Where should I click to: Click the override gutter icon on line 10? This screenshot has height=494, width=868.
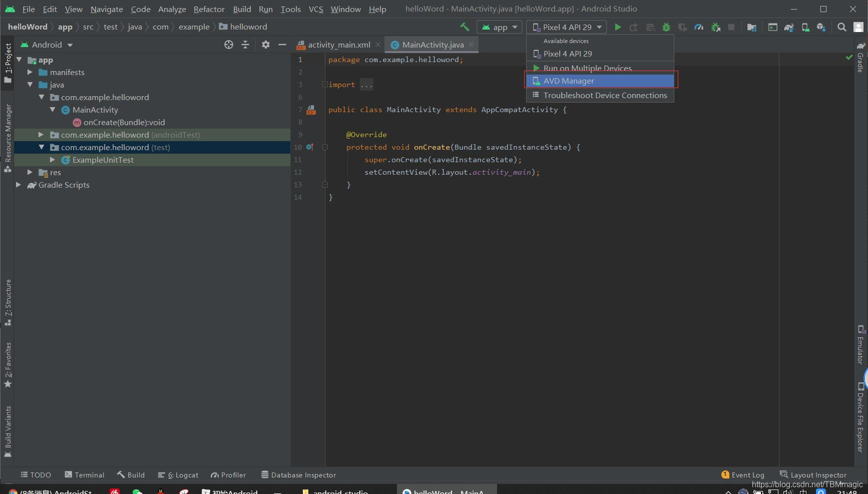(x=310, y=147)
